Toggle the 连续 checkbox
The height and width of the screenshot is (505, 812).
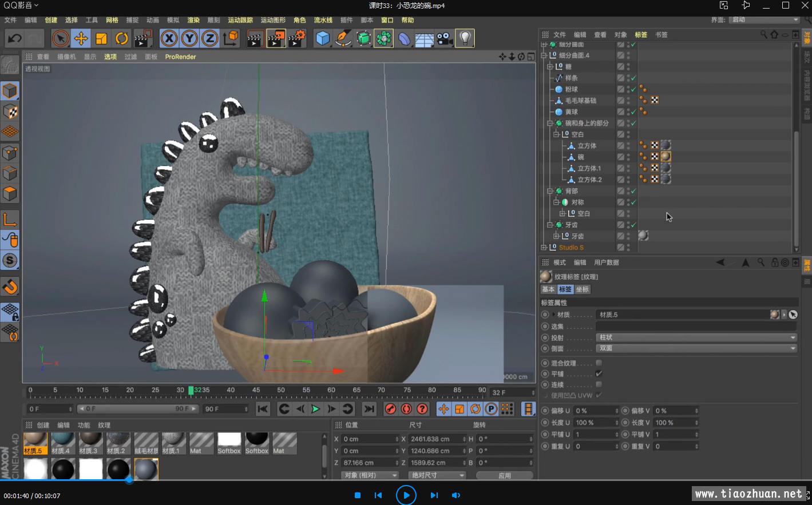tap(599, 384)
